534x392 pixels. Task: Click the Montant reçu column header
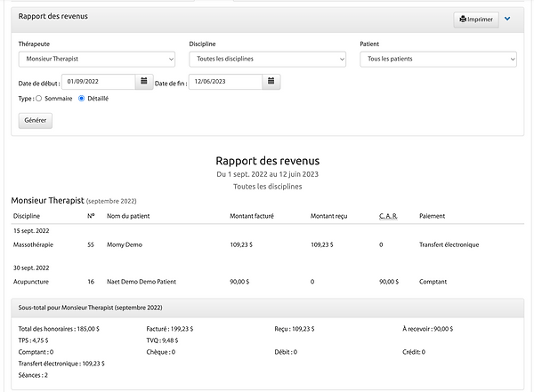click(x=328, y=216)
